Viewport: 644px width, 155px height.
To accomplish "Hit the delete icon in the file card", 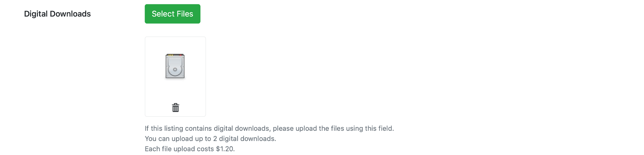I will (x=175, y=108).
